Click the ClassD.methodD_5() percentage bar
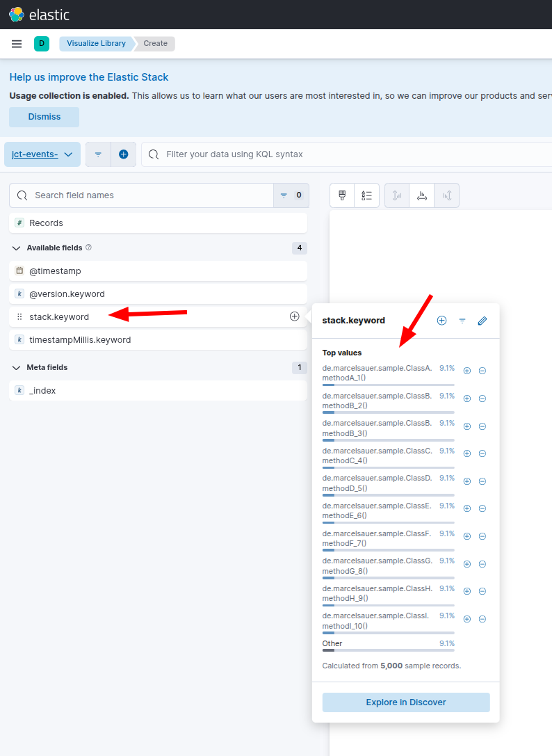This screenshot has height=756, width=552. point(389,495)
